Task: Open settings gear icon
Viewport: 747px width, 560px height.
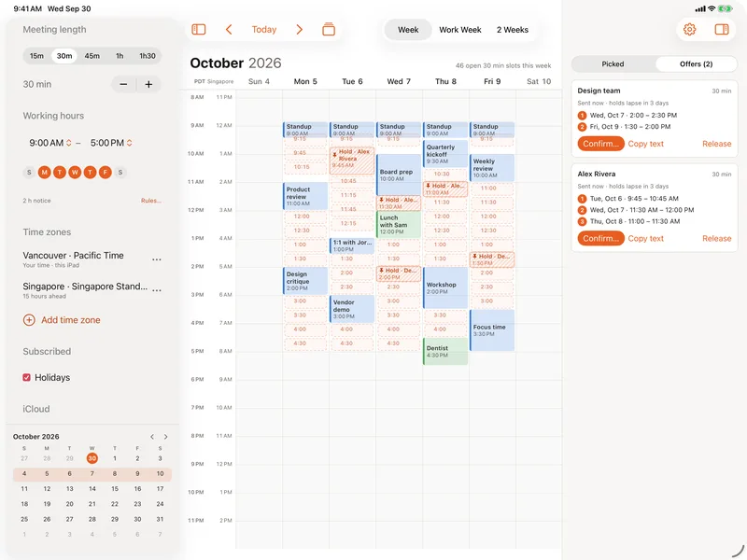Action: pyautogui.click(x=689, y=30)
